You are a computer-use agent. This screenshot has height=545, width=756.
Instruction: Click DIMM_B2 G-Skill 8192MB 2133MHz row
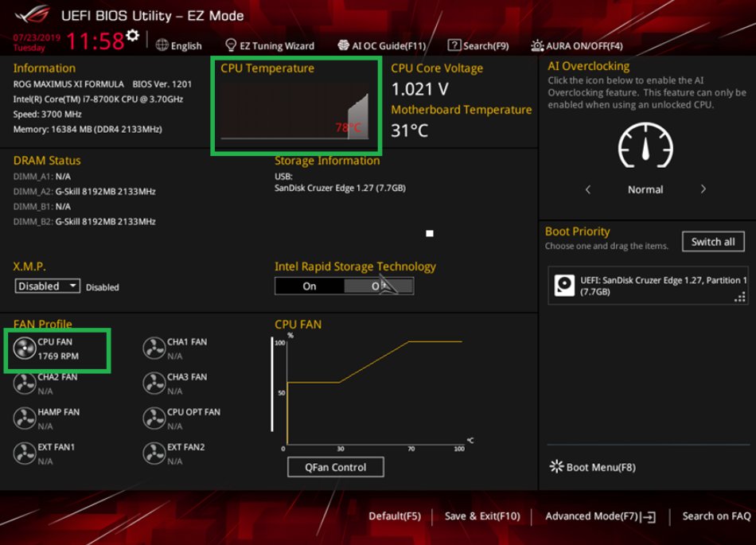[x=84, y=222]
